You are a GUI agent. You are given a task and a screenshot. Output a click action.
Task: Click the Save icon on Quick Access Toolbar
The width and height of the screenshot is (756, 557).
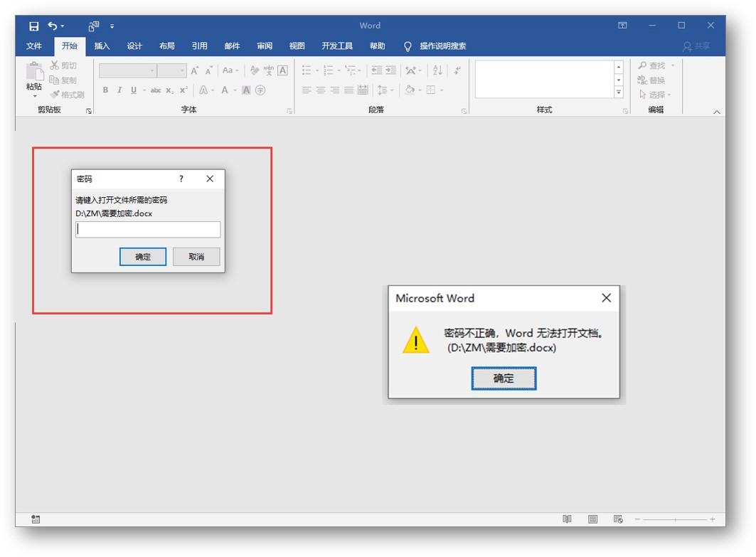(x=33, y=25)
